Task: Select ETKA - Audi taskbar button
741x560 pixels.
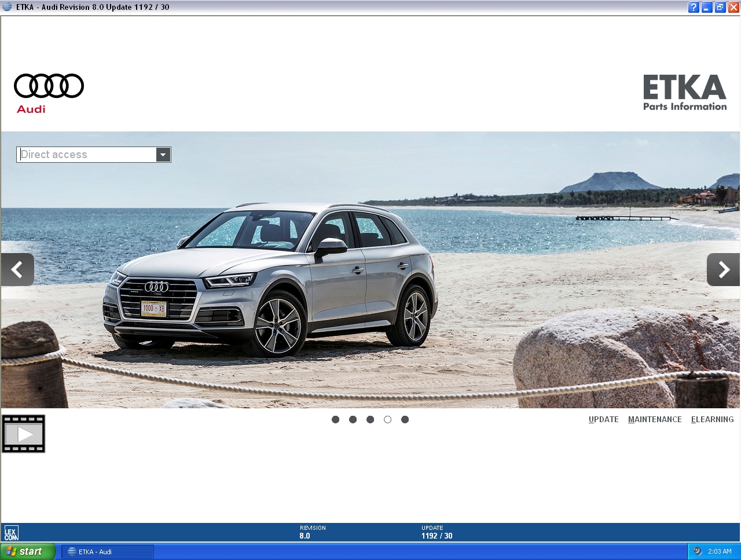Action: point(108,551)
